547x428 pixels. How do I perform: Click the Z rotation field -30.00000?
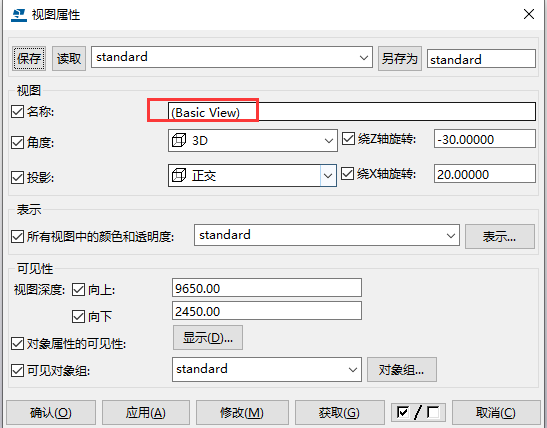485,139
